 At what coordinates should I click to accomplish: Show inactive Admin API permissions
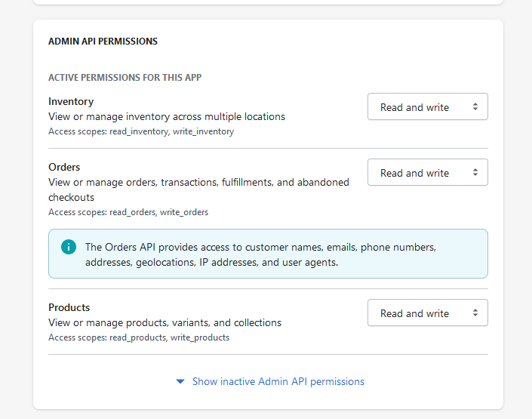click(278, 382)
